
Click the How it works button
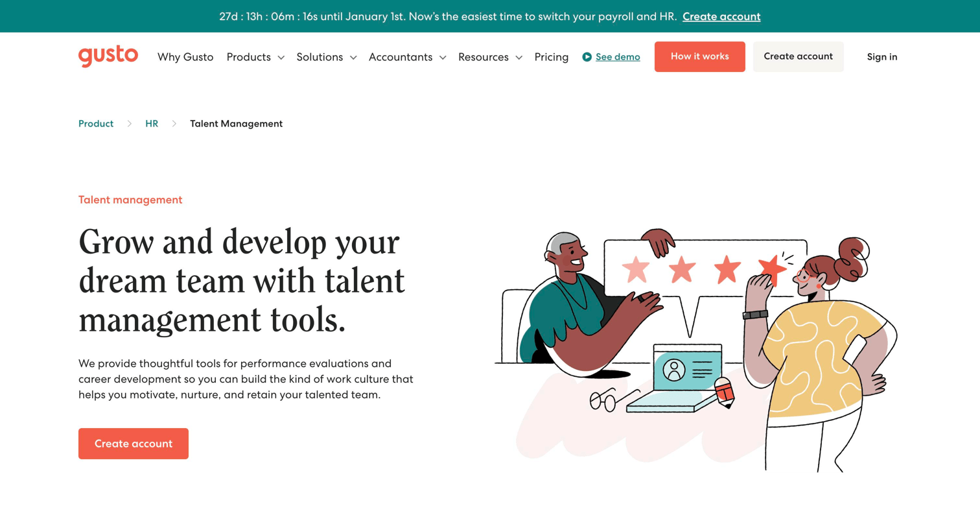(699, 56)
